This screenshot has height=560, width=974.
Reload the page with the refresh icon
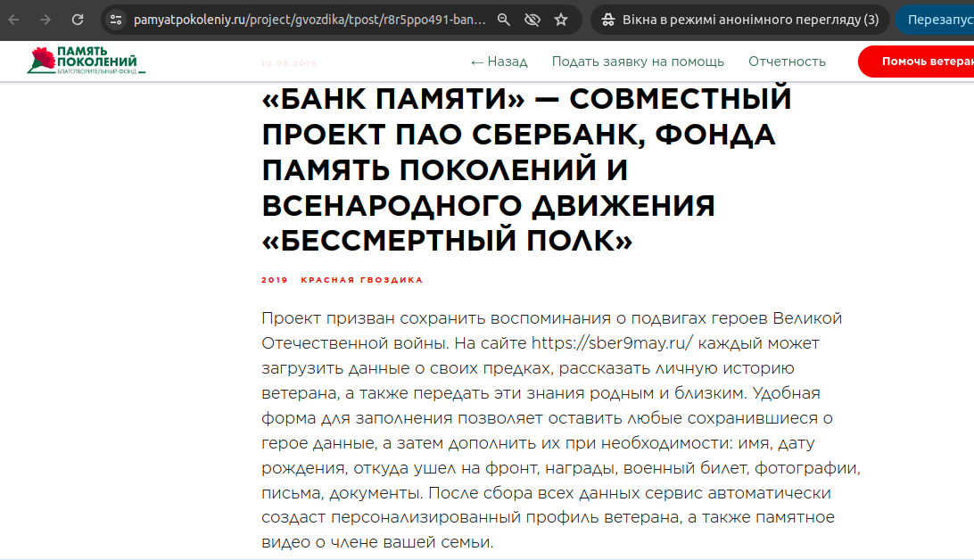click(x=78, y=20)
